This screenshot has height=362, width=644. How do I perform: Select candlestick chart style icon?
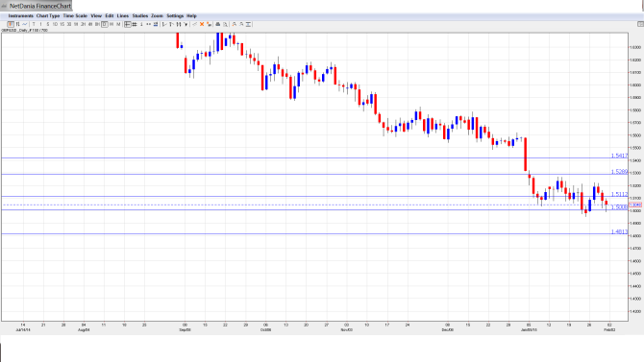[11, 24]
